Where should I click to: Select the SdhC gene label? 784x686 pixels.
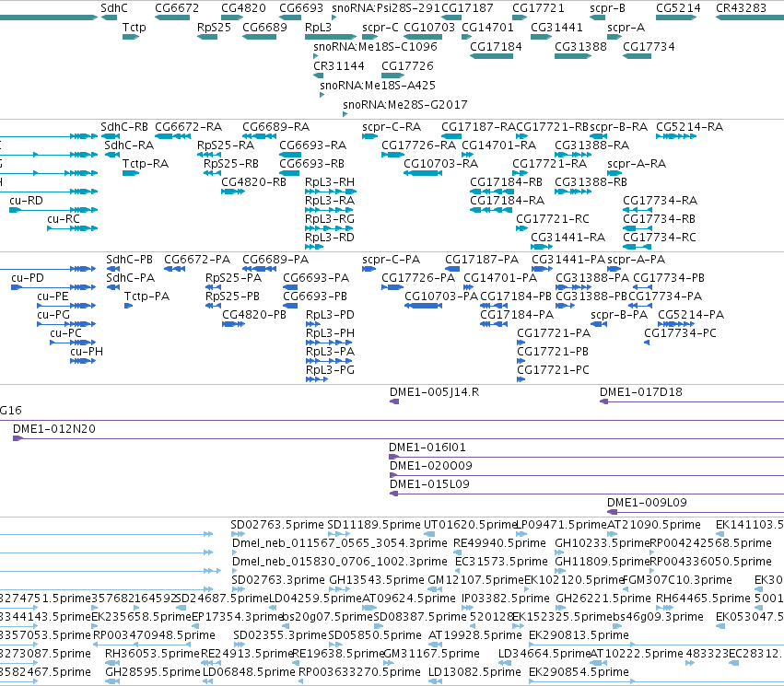(x=114, y=8)
